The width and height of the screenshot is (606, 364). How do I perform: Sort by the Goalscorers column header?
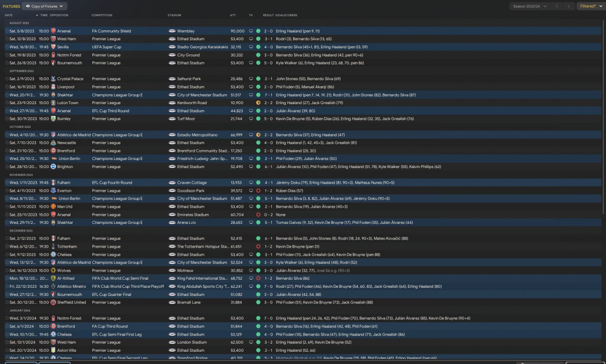pos(286,15)
